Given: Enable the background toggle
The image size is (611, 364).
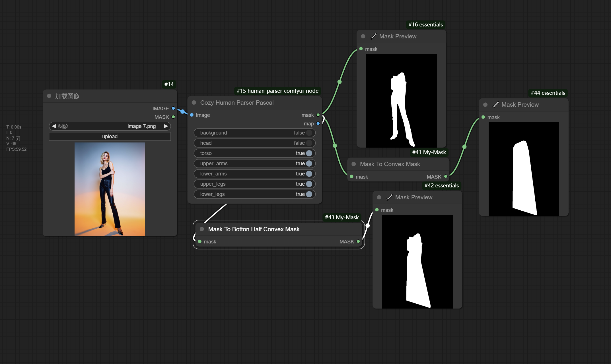Looking at the screenshot, I should (309, 133).
